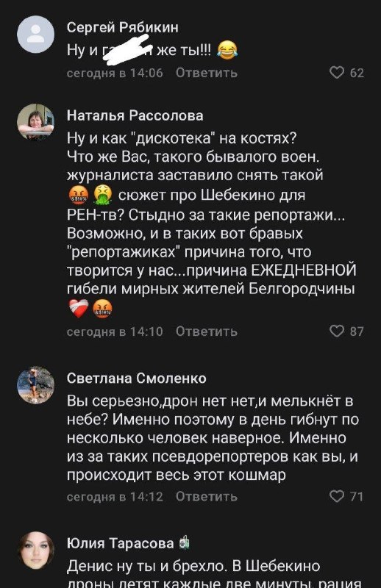
Task: Click the badge icon next to Юлия Тарасова
Action: [x=184, y=543]
